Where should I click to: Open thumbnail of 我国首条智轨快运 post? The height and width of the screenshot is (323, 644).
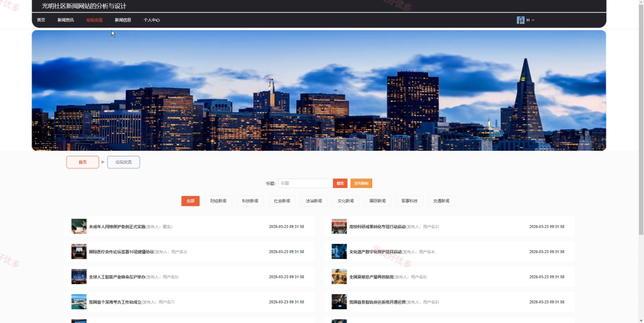pos(339,302)
